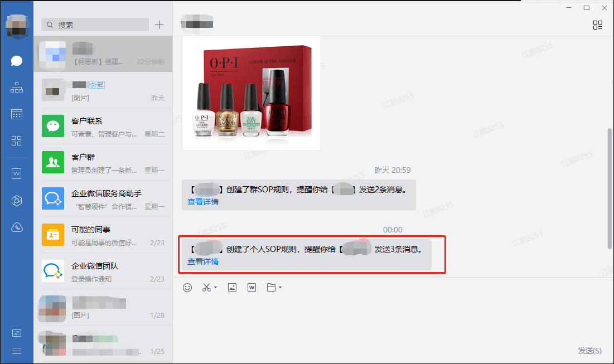Click the user avatar at top-left
The image size is (614, 364).
point(17,26)
